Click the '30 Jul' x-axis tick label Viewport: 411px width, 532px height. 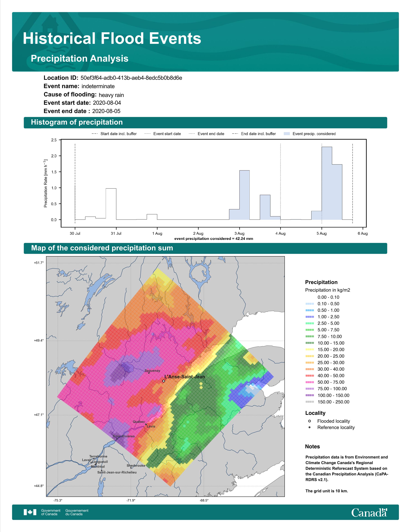pos(75,233)
